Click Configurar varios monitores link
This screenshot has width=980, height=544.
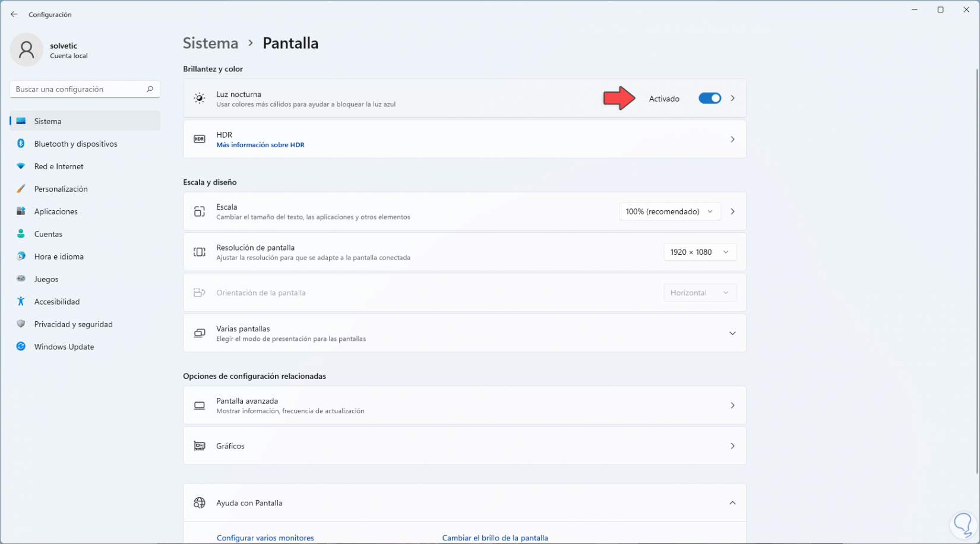(265, 538)
